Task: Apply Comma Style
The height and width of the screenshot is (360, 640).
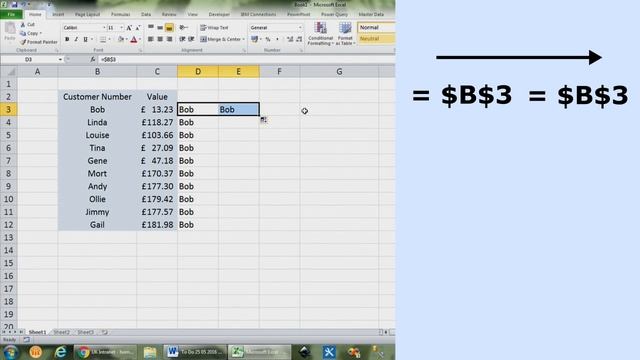Action: [x=277, y=39]
